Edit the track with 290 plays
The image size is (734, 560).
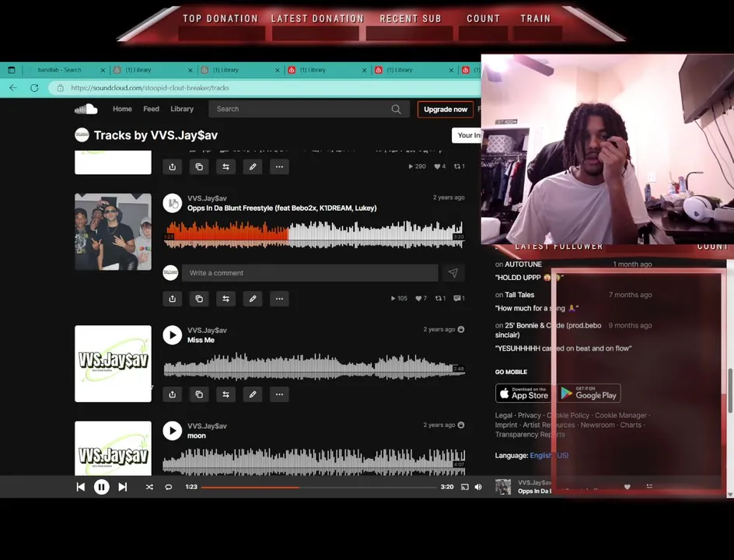[x=252, y=166]
